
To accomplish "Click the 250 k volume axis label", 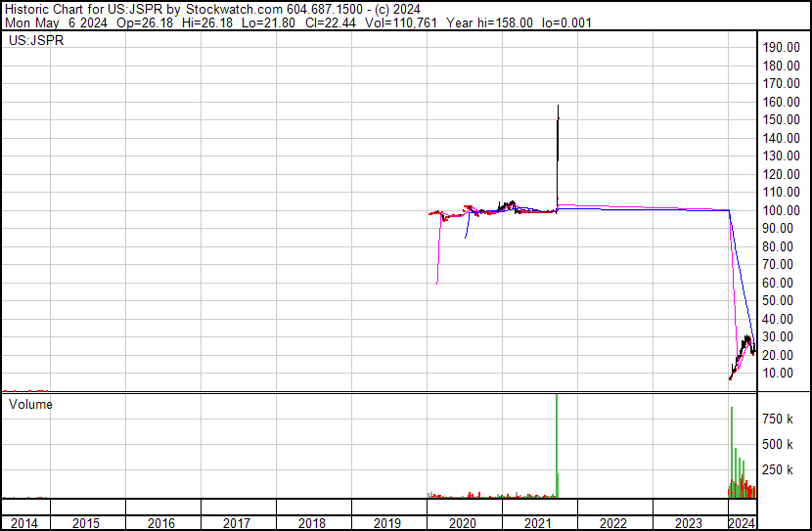I will point(779,469).
